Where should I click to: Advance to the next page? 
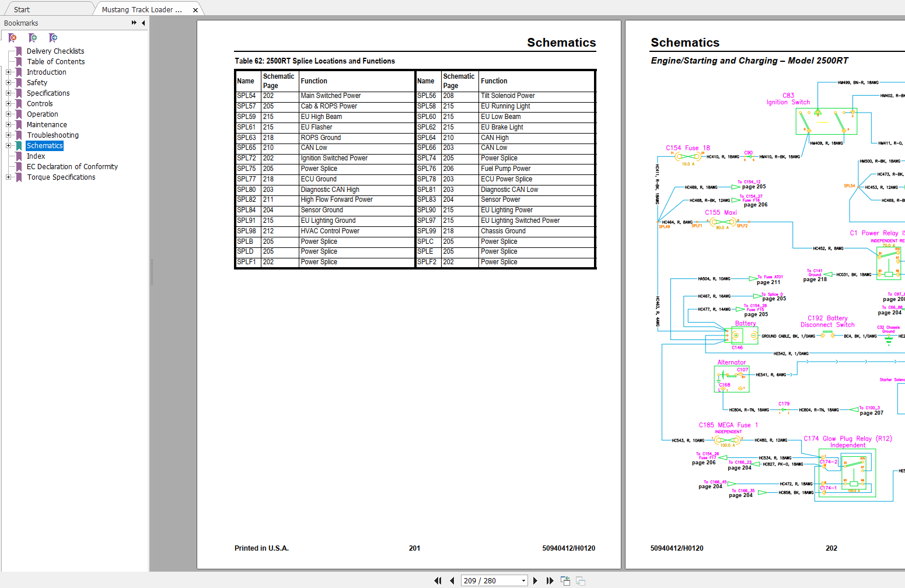coord(535,580)
